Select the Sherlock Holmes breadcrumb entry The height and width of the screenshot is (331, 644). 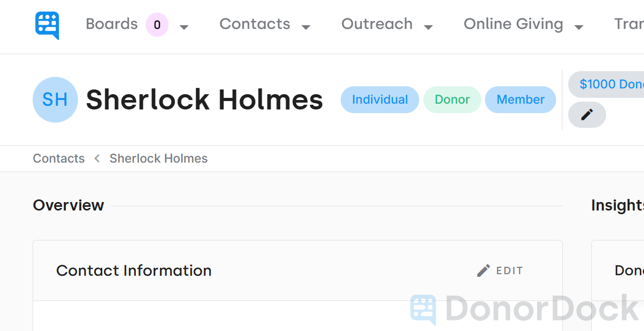point(158,158)
